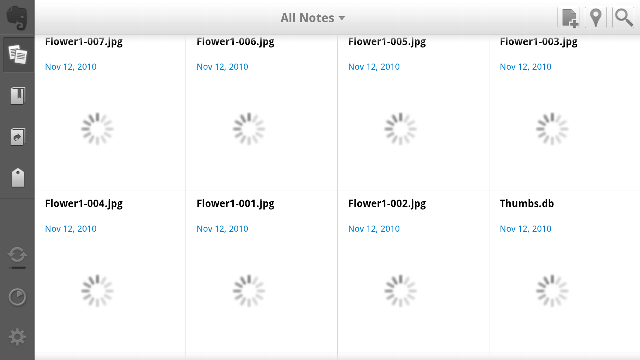This screenshot has width=640, height=360.
Task: Select the All Notes sidebar icon
Action: click(18, 55)
